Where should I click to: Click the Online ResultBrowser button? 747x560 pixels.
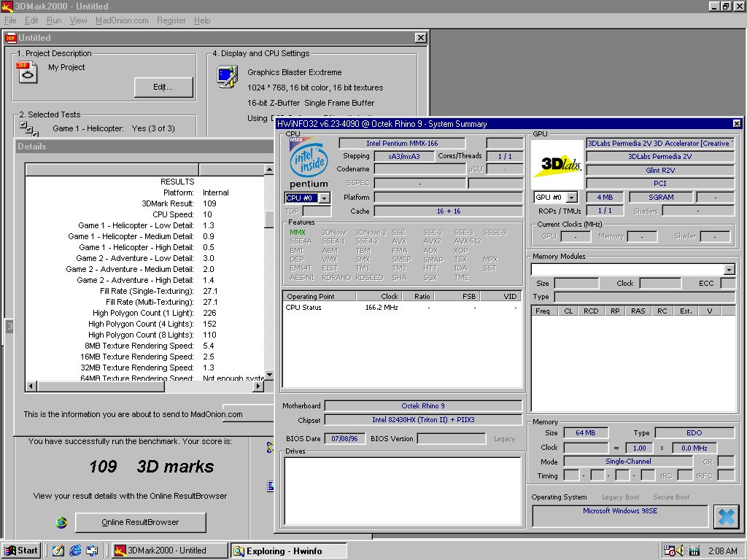141,522
